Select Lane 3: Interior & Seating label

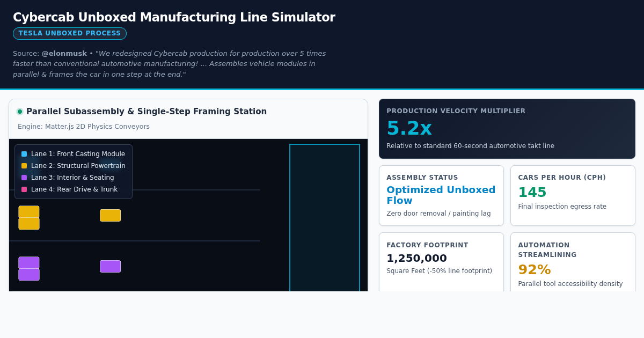(72, 178)
